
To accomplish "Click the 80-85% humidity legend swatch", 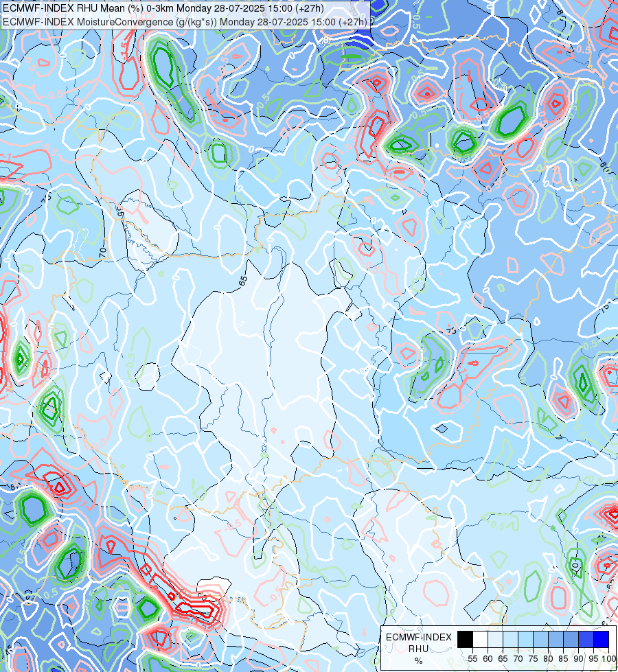I will tap(556, 639).
